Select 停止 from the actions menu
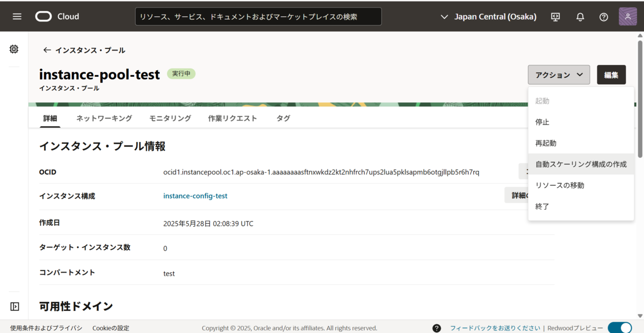 click(x=581, y=122)
